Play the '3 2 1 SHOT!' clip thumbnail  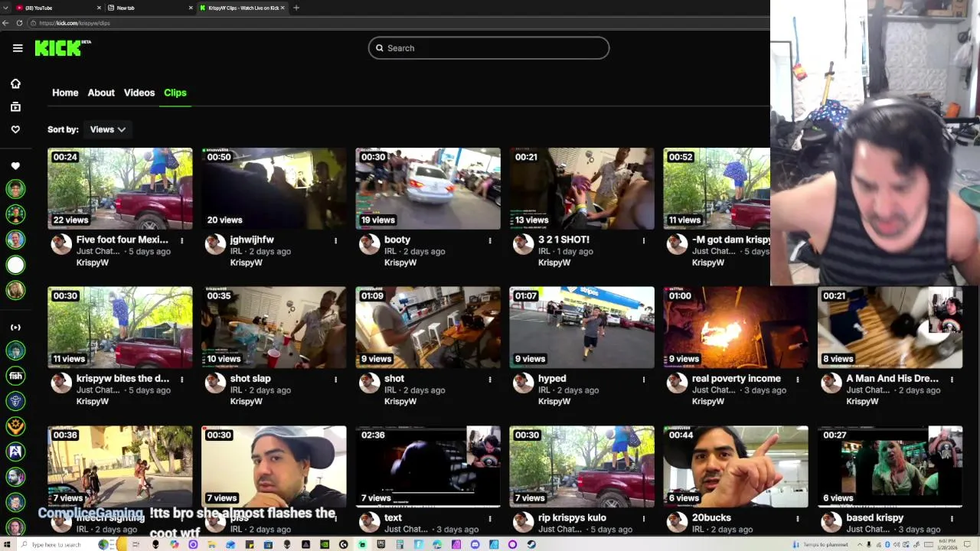[582, 188]
